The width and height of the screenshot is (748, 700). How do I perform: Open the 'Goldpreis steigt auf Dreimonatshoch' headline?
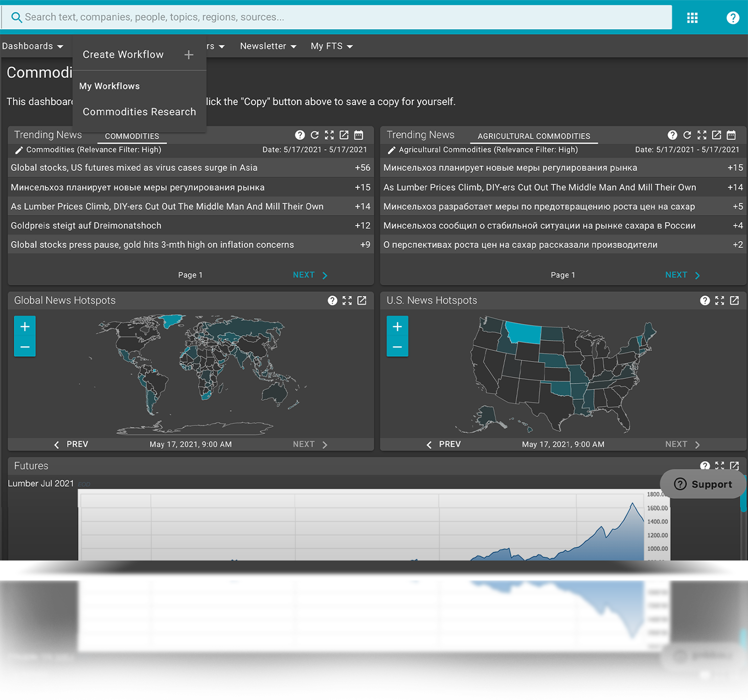(x=86, y=225)
